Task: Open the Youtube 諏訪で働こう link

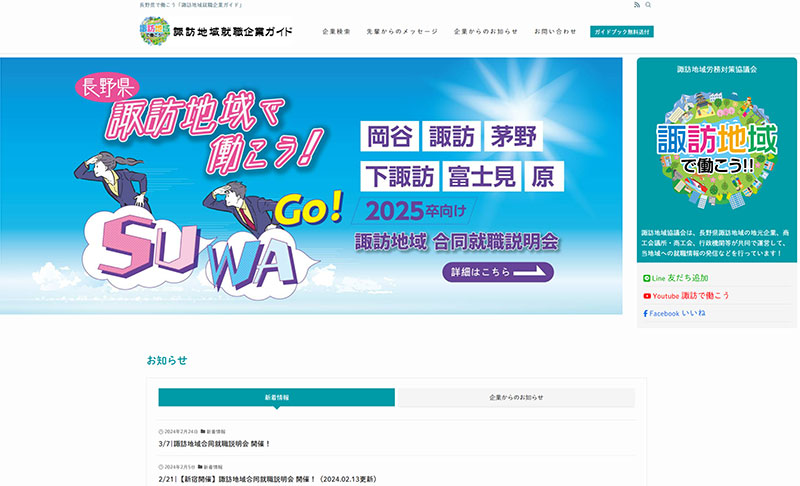Action: (686, 296)
